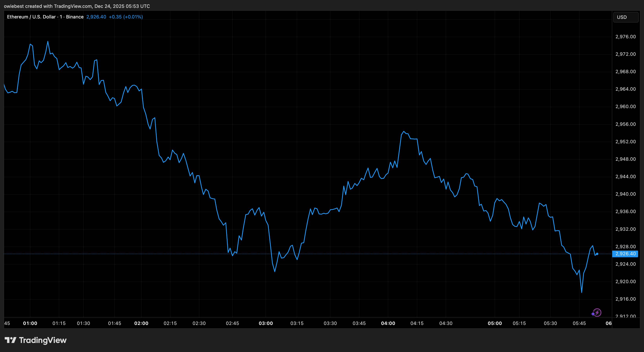Click the 2,956.00 price axis label

point(626,124)
